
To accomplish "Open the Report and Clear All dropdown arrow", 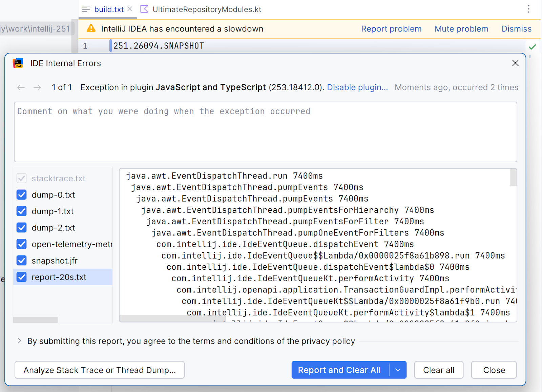I will click(x=398, y=370).
